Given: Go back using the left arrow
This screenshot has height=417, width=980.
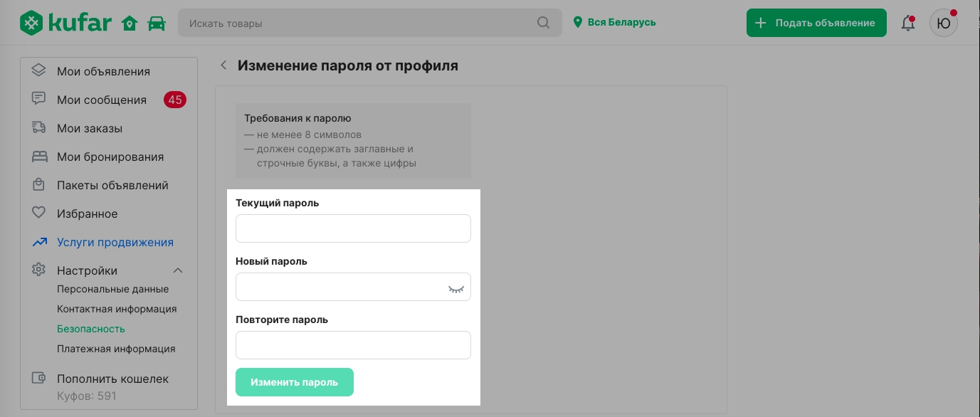Looking at the screenshot, I should pyautogui.click(x=223, y=65).
